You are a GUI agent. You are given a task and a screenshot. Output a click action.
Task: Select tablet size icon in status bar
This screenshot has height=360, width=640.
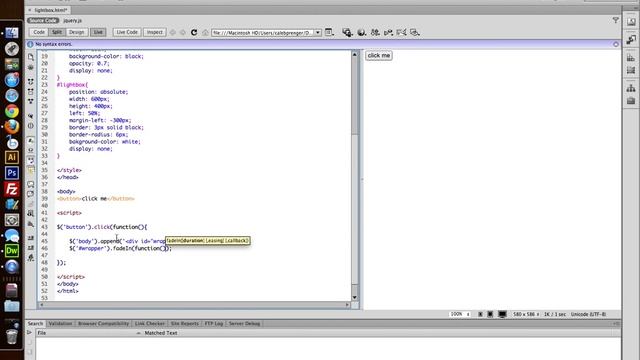pyautogui.click(x=490, y=314)
